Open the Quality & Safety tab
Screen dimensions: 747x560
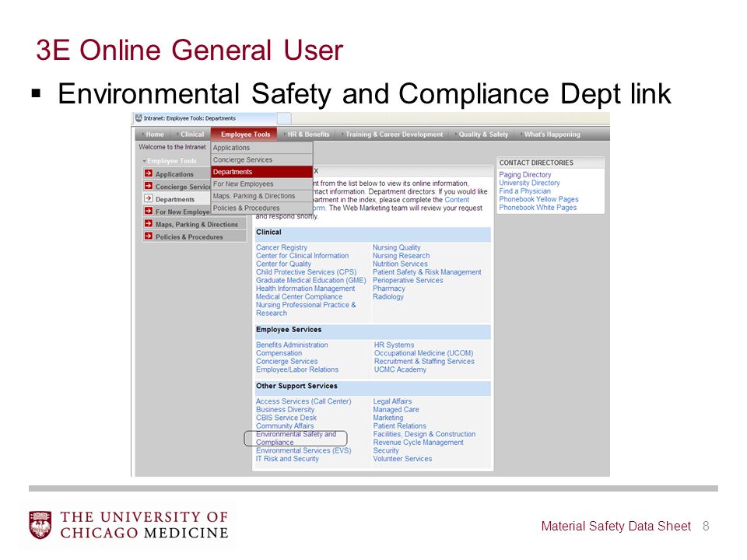tap(482, 135)
